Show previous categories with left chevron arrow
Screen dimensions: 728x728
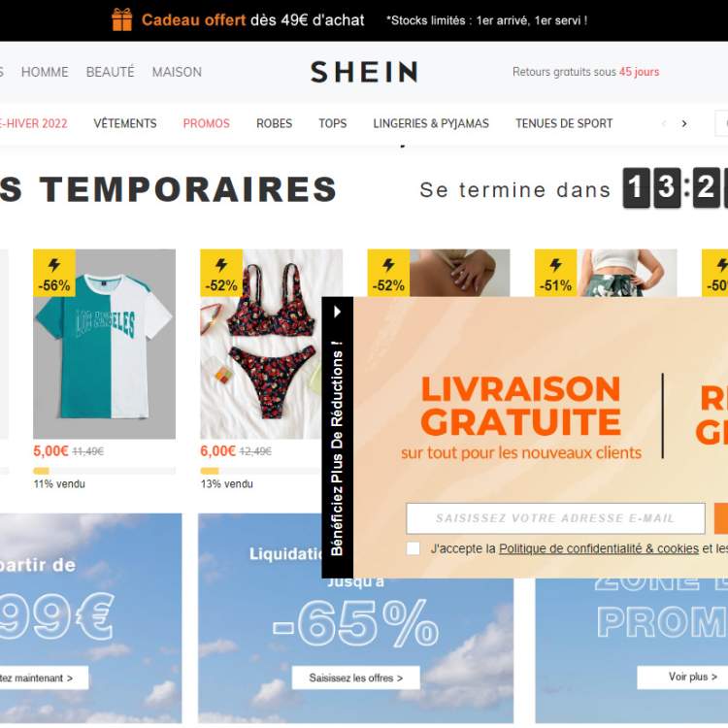tap(664, 123)
